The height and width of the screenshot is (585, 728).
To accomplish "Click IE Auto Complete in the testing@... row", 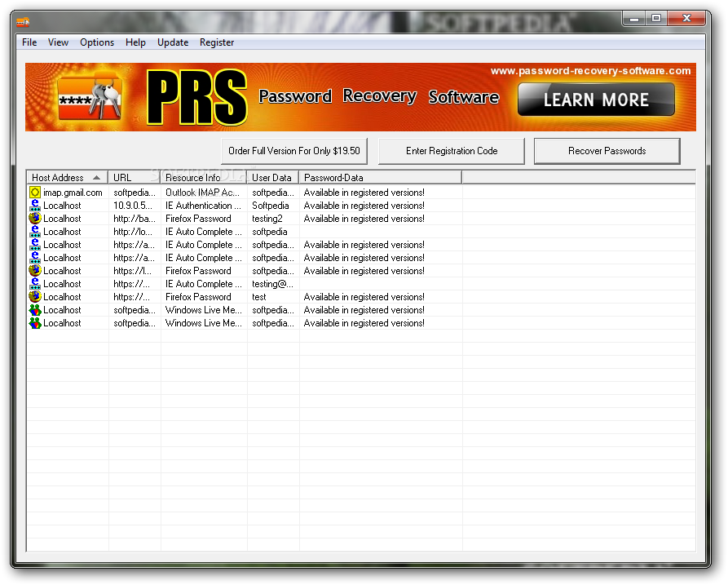I will click(x=203, y=283).
